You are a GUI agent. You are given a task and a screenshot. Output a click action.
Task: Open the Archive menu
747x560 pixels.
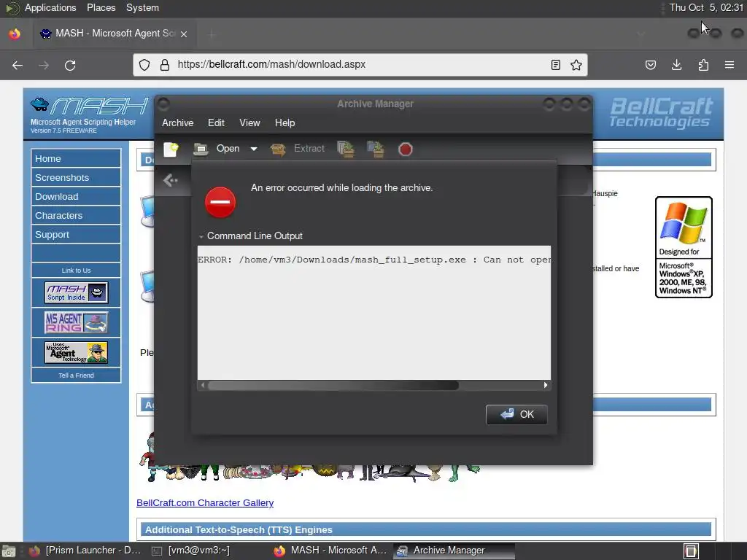(x=178, y=122)
